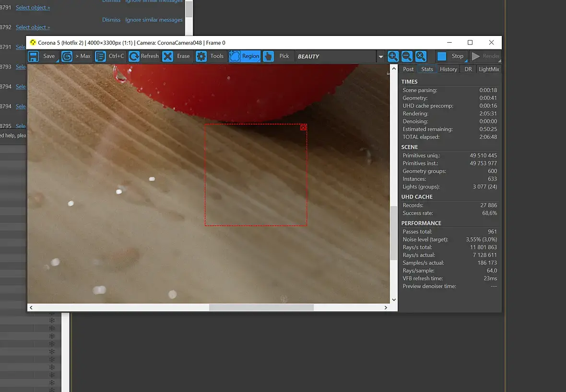Click the zoom in magnifier icon

pyautogui.click(x=393, y=56)
